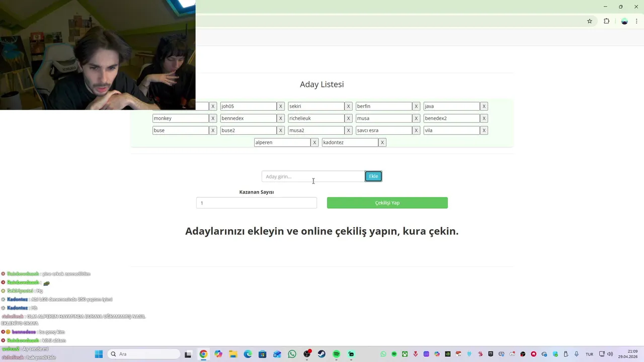Edit the kadontez candidate name field
The height and width of the screenshot is (362, 644).
[x=350, y=142]
